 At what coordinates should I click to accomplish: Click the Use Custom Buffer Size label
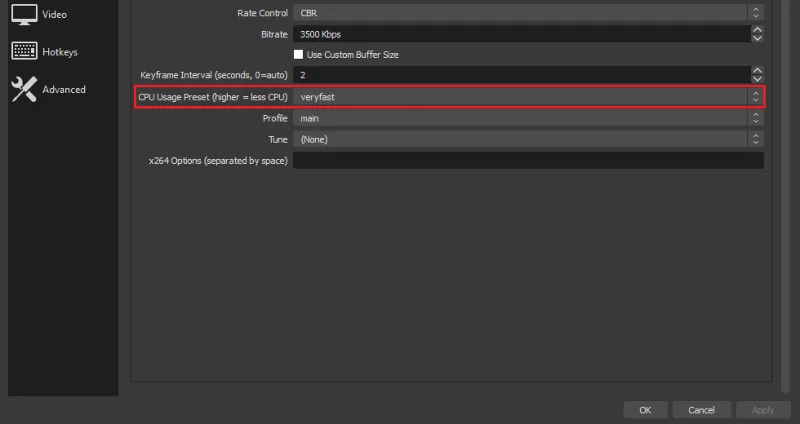coord(353,55)
